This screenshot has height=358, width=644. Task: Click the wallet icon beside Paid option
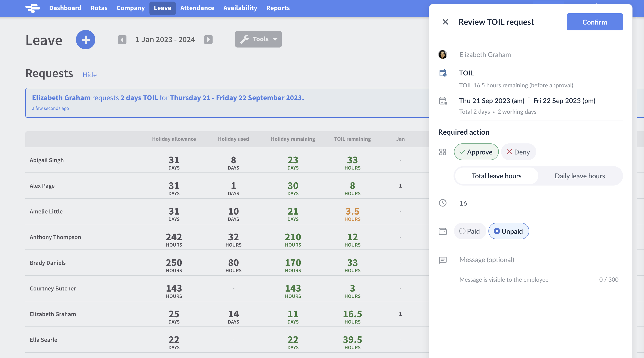[443, 231]
